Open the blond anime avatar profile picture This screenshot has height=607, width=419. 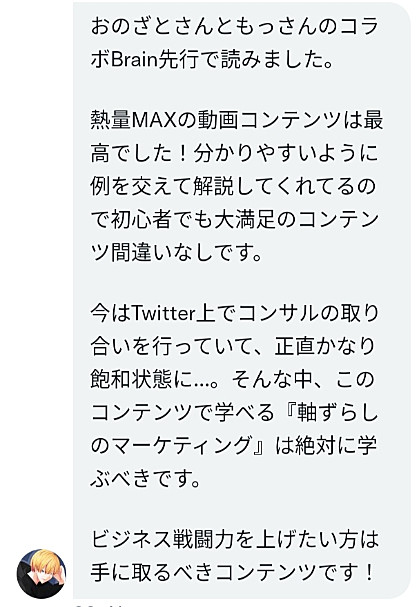tap(41, 573)
